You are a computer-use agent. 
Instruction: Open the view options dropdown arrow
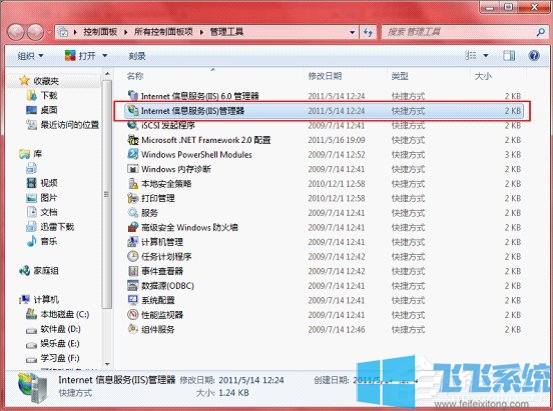point(486,56)
